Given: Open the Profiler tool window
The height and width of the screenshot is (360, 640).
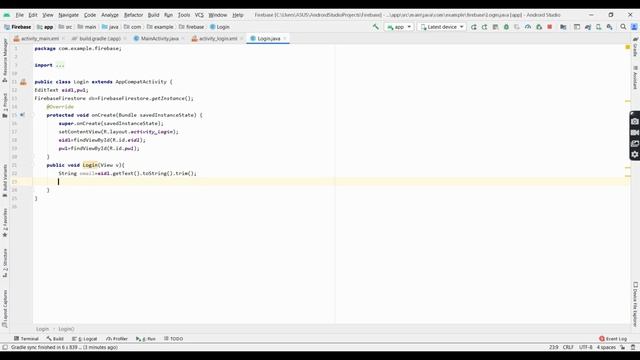Looking at the screenshot, I should coord(117,339).
